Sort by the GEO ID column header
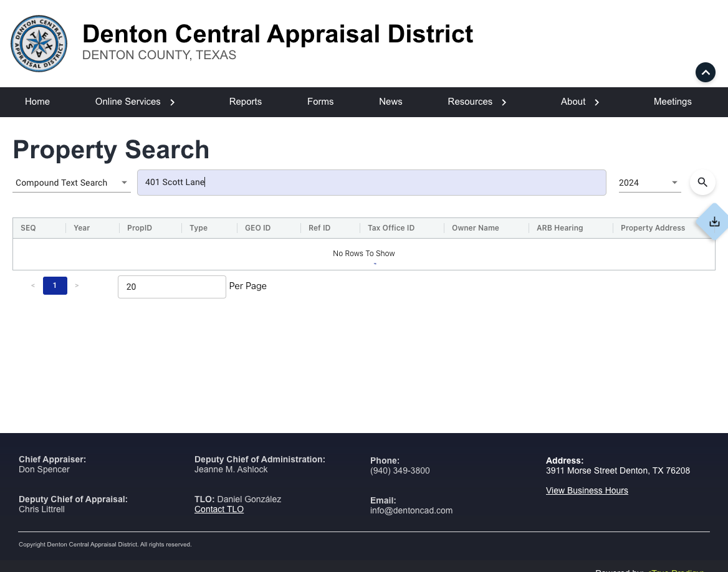 (257, 228)
